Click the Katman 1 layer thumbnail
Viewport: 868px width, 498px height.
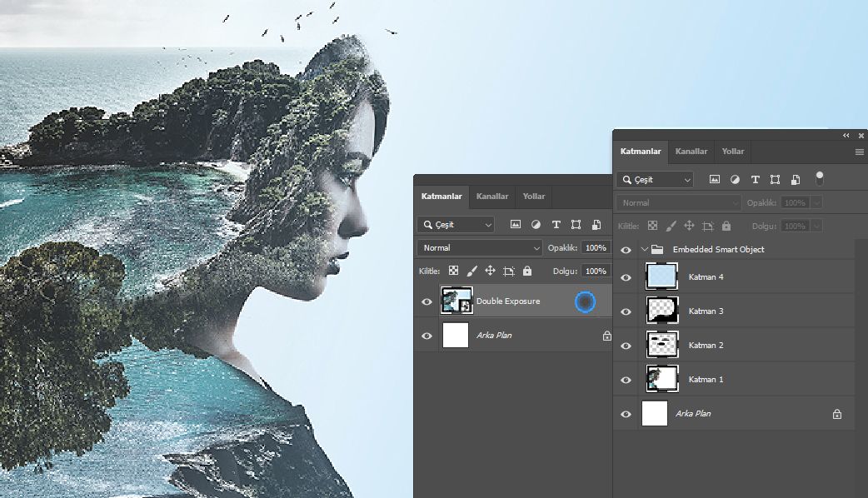click(662, 379)
